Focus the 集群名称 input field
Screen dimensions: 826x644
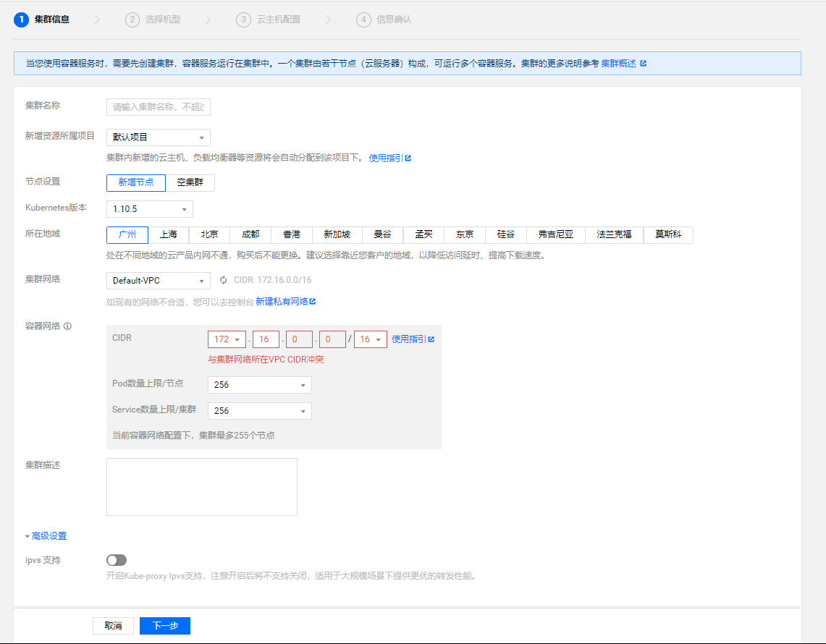[x=159, y=107]
